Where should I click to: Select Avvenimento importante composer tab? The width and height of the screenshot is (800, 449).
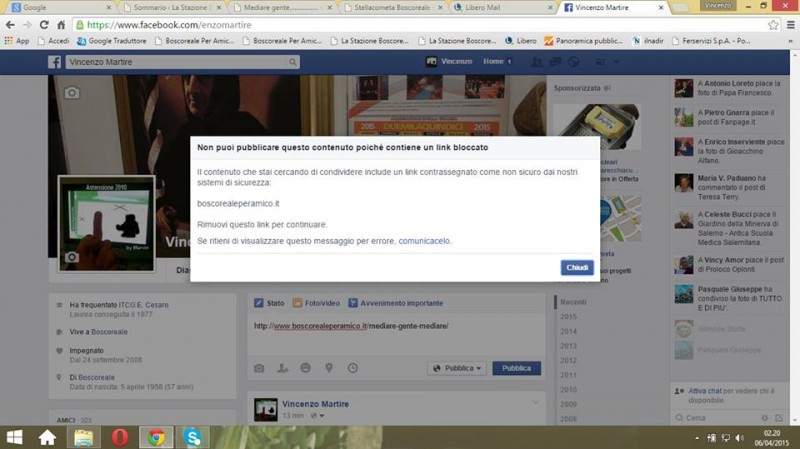[x=396, y=303]
